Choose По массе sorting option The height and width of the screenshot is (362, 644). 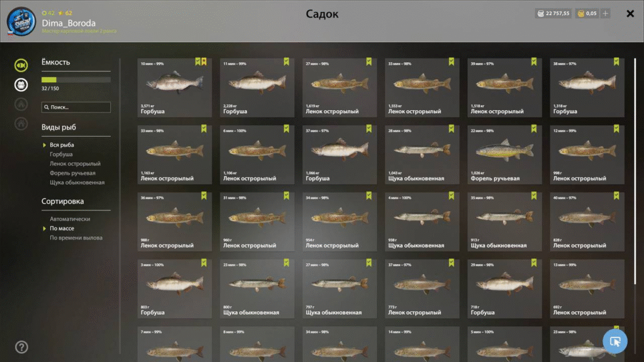[x=62, y=229]
